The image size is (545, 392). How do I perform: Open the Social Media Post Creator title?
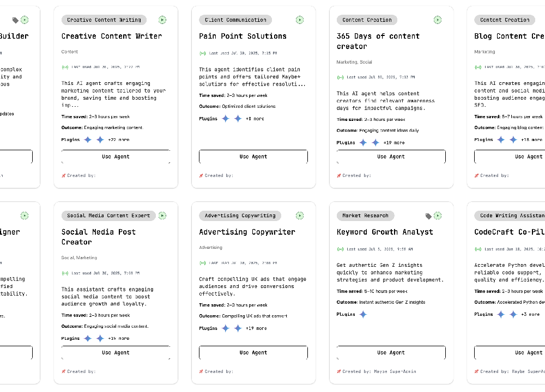click(x=98, y=237)
